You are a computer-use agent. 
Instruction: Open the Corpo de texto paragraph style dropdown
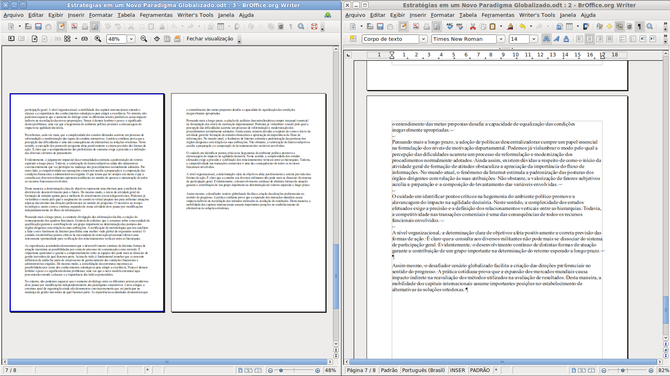click(423, 39)
